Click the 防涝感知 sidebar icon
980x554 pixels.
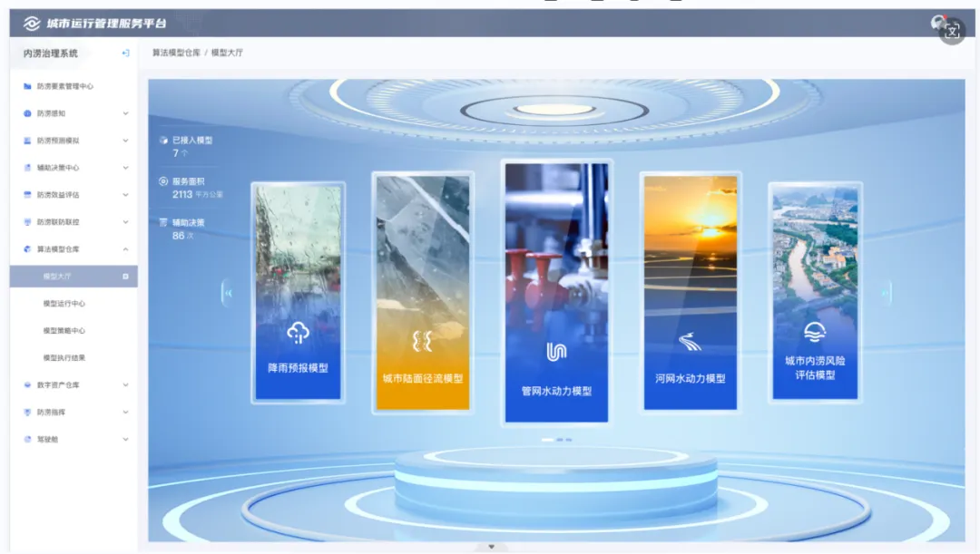[27, 113]
